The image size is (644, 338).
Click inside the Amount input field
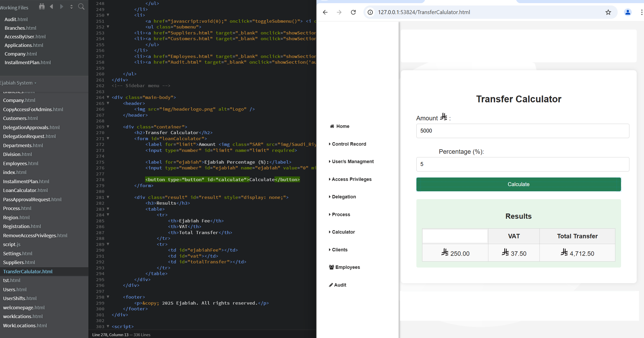click(522, 131)
